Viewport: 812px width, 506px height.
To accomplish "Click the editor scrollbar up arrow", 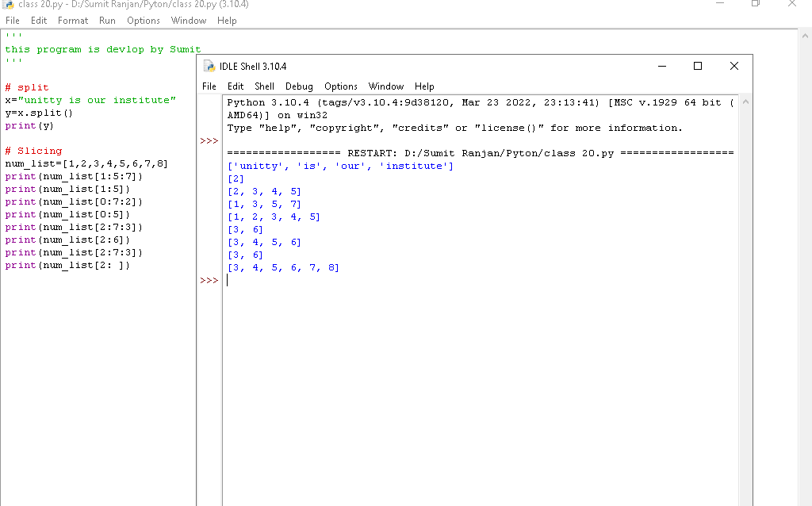I will tap(805, 36).
